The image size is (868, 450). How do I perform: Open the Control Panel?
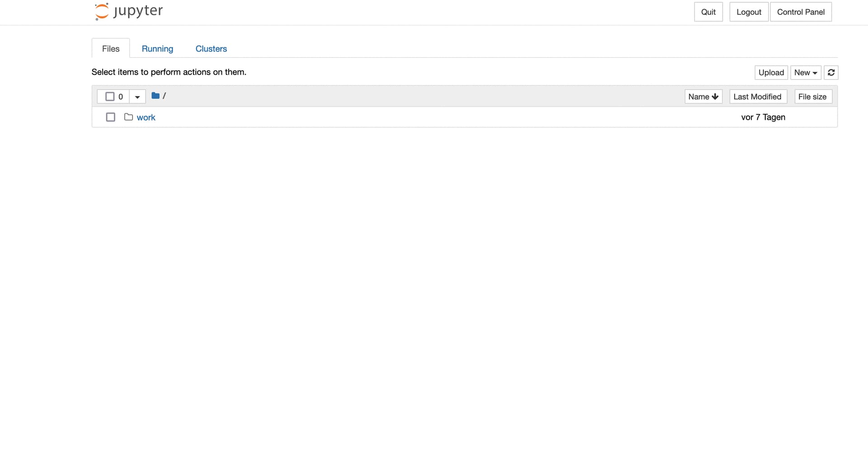pyautogui.click(x=801, y=12)
